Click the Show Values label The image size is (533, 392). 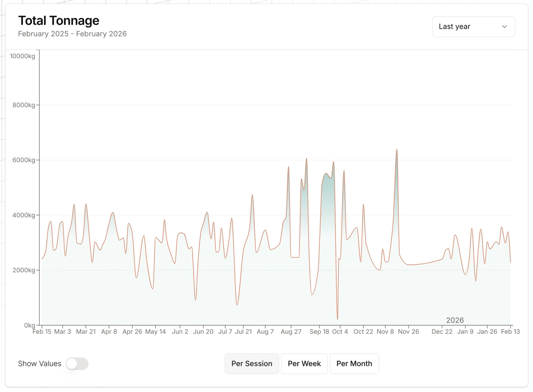pyautogui.click(x=40, y=364)
